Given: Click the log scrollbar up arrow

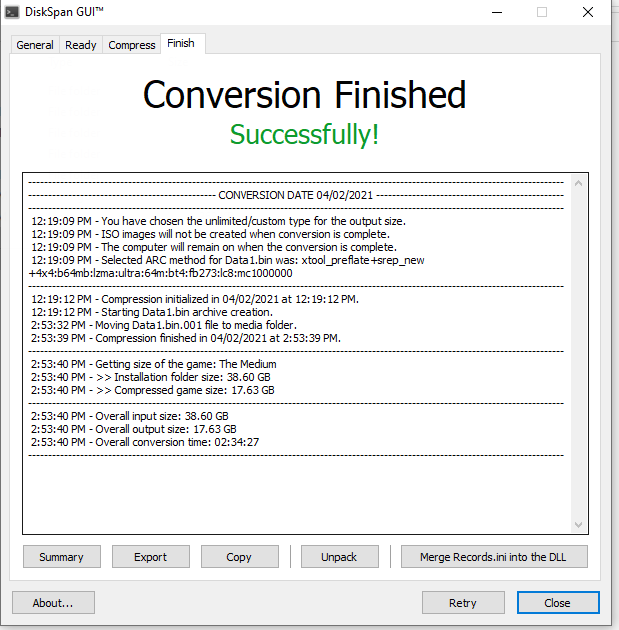Looking at the screenshot, I should 578,183.
